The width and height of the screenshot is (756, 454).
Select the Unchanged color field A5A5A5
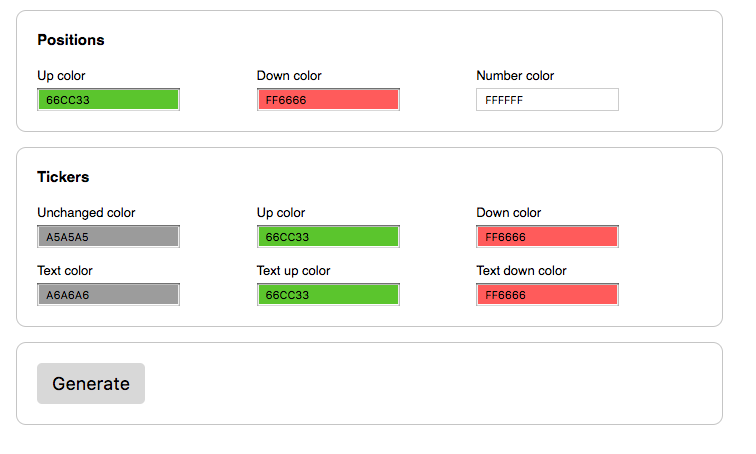tap(108, 237)
